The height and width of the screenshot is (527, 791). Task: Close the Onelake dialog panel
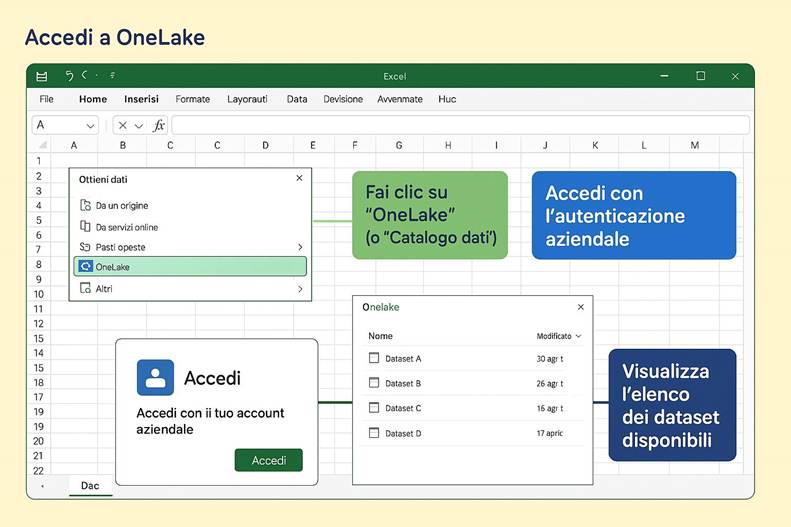581,308
